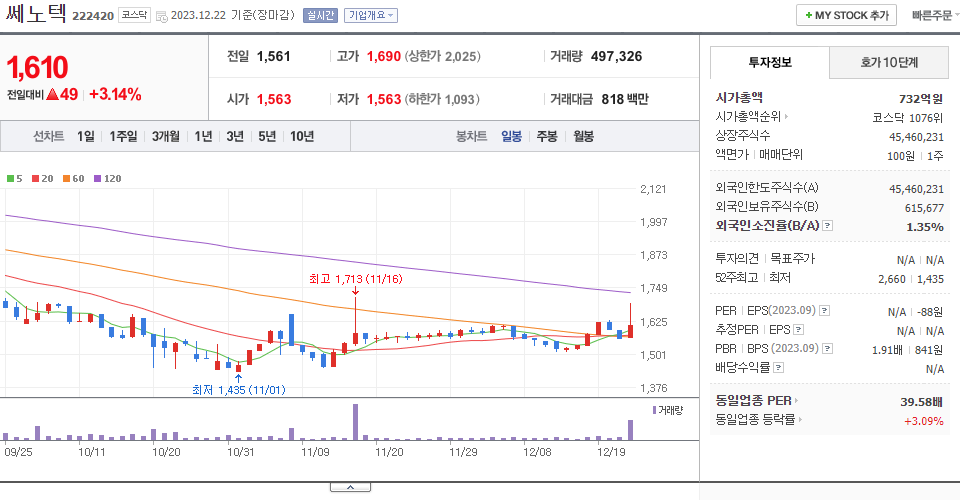
Task: Select the 3년 line chart period
Action: click(235, 136)
